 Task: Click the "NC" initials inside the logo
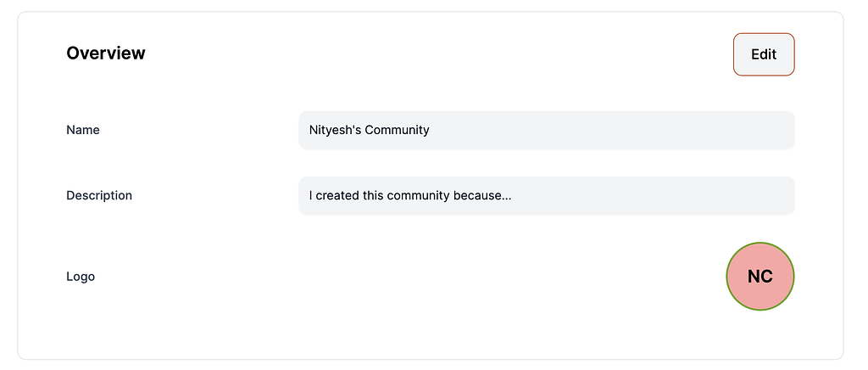[760, 277]
